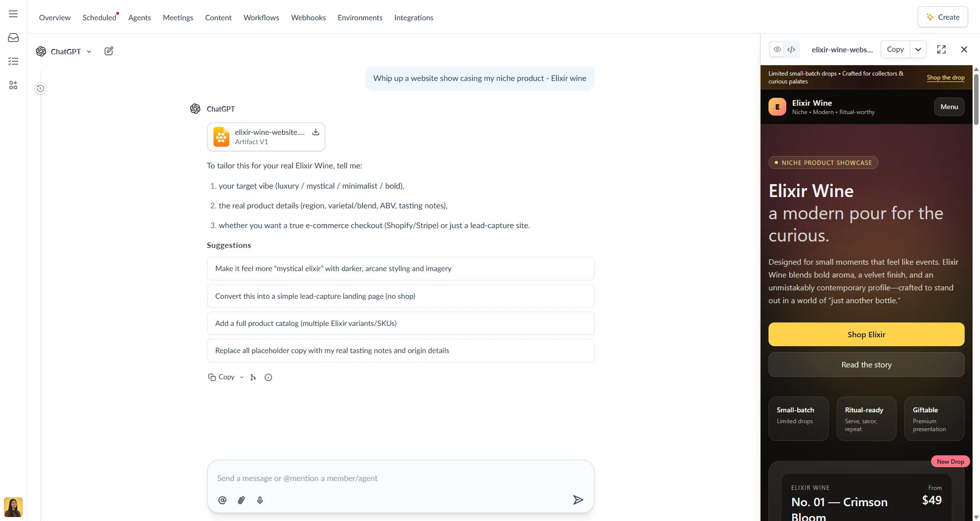The width and height of the screenshot is (980, 521).
Task: Click the yellow Shop Elixir button
Action: pos(866,334)
